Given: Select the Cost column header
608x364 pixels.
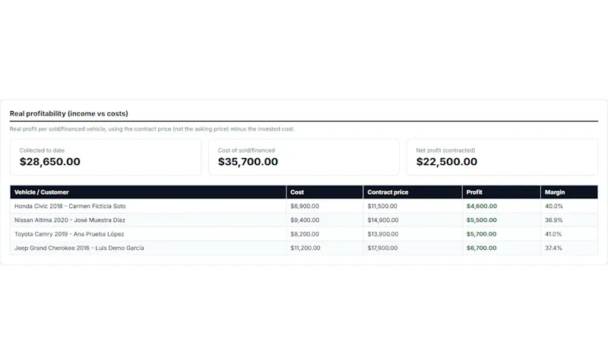Looking at the screenshot, I should 325,192.
